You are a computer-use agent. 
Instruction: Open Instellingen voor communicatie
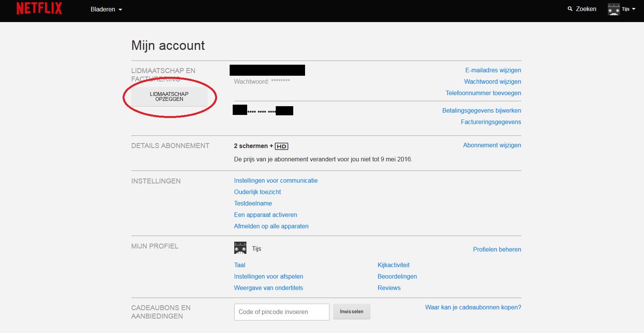pyautogui.click(x=276, y=180)
